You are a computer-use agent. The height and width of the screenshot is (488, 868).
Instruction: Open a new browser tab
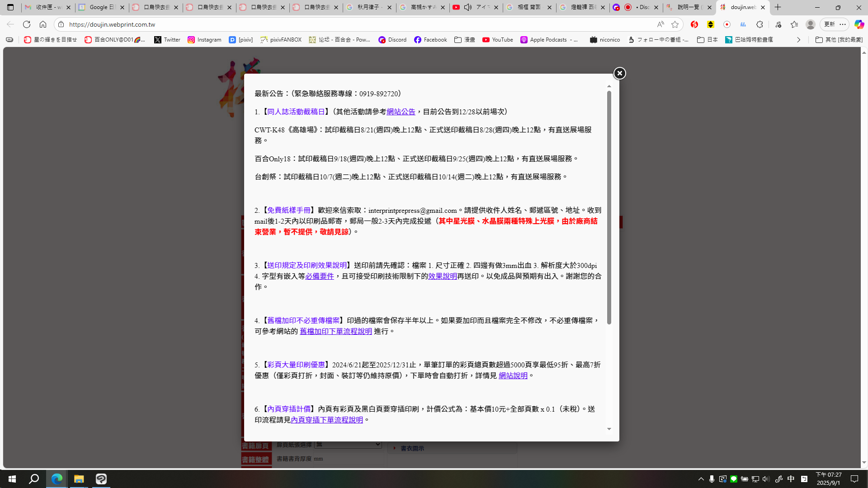778,7
